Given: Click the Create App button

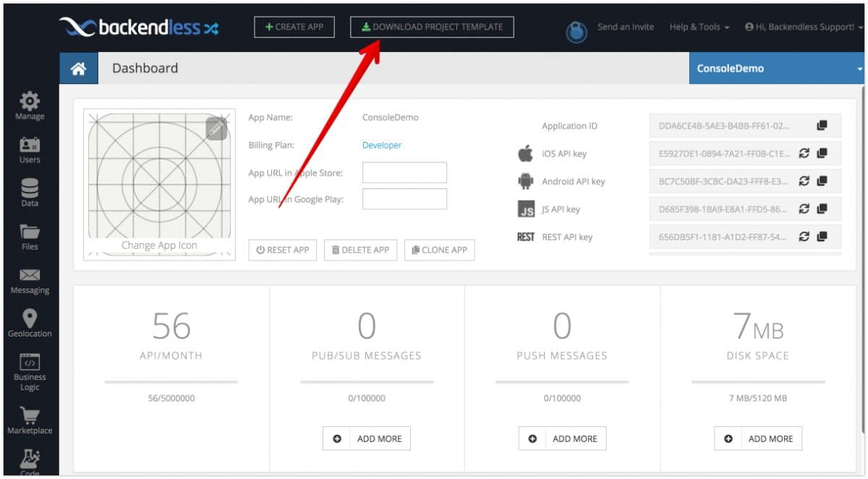Looking at the screenshot, I should 294,27.
